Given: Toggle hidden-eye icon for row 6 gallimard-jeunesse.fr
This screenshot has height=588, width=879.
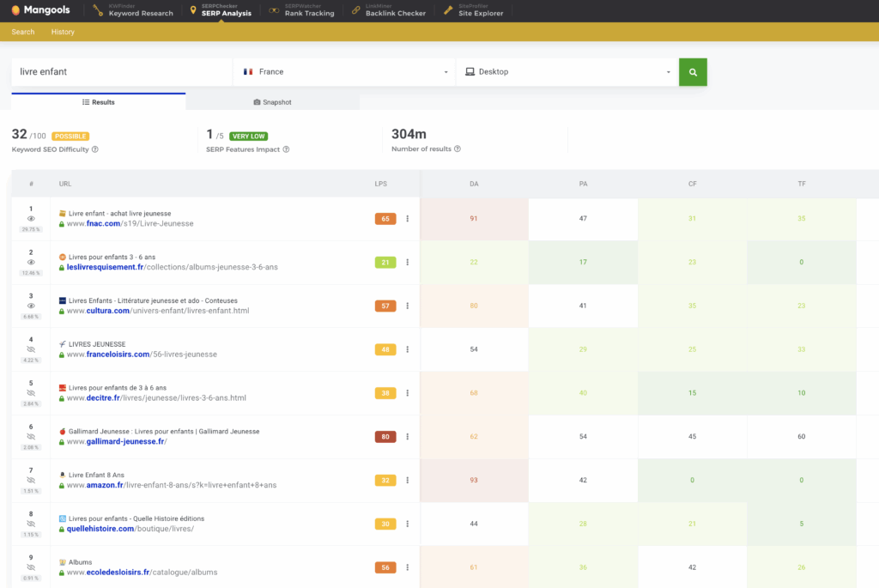Looking at the screenshot, I should 31,437.
